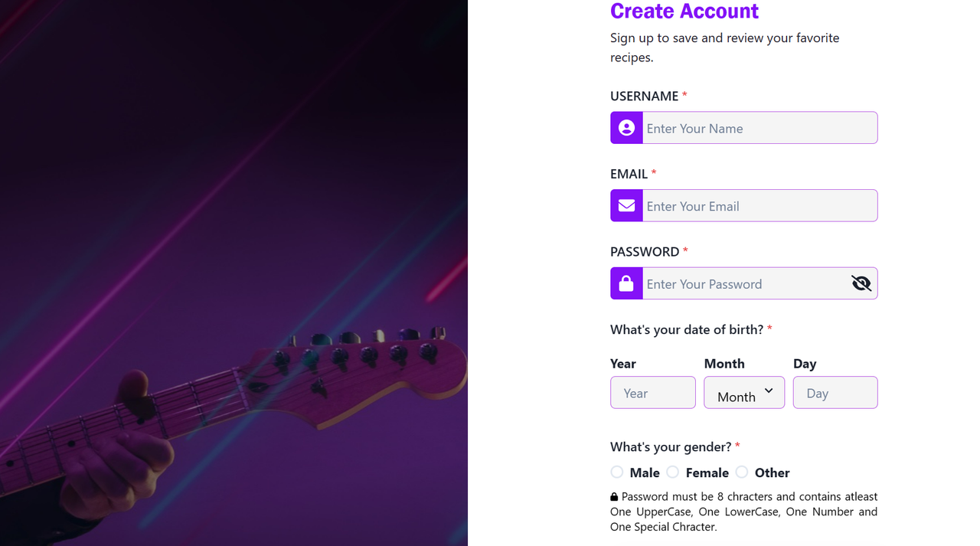Click the USERNAME field label
This screenshot has height=546, width=980.
click(644, 96)
